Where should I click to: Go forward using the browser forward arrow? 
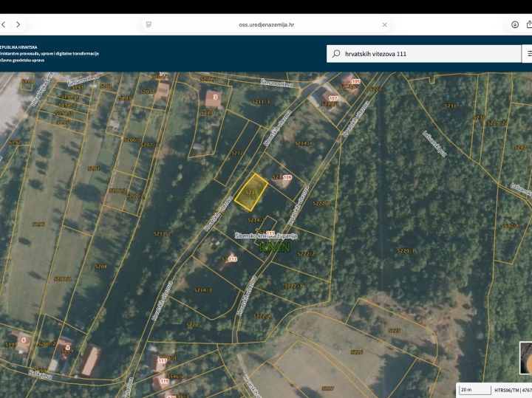[x=18, y=24]
